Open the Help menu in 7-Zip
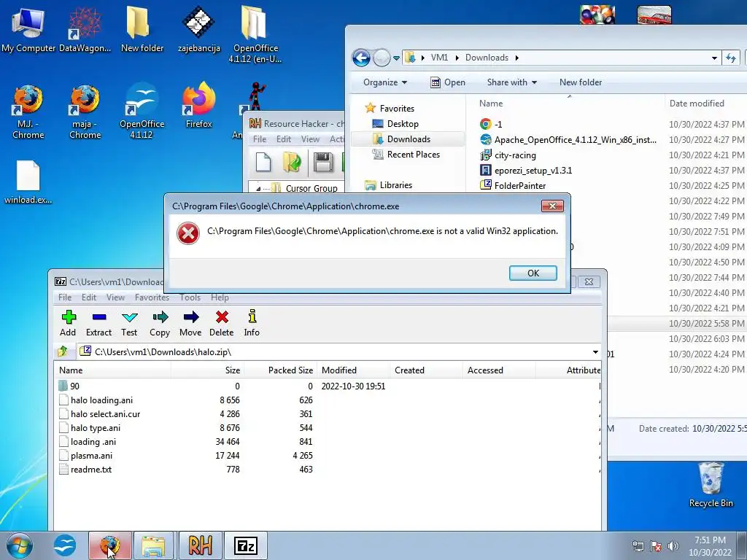Image resolution: width=747 pixels, height=560 pixels. [x=220, y=297]
